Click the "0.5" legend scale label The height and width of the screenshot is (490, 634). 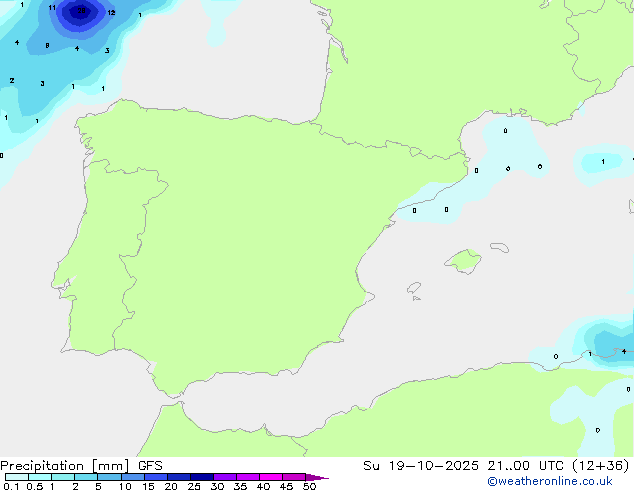[35, 486]
